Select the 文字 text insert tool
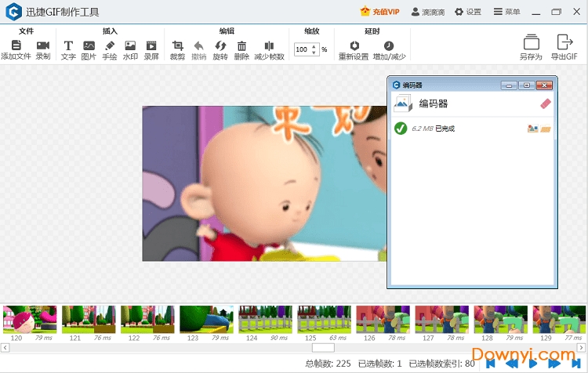 [68, 46]
